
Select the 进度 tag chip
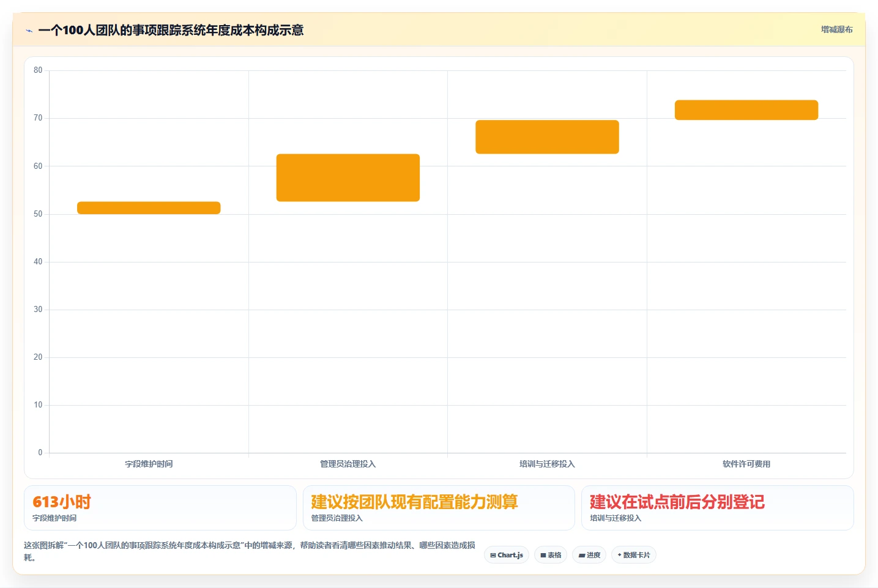click(x=589, y=555)
